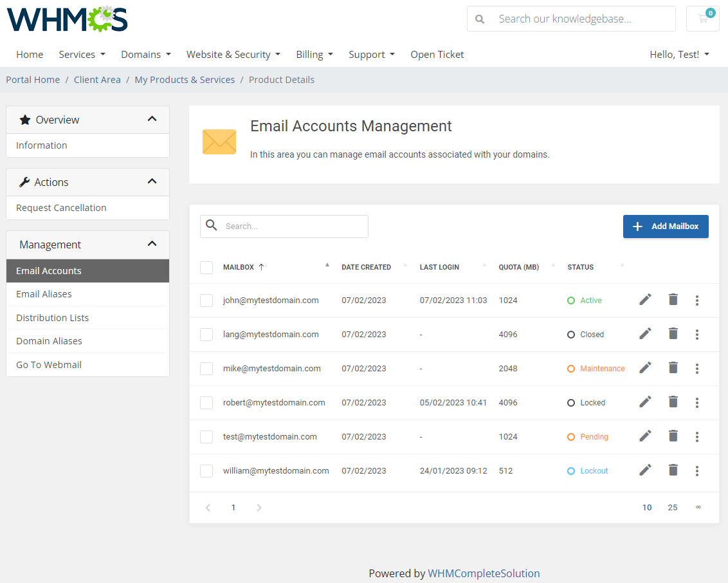
Task: Open three-dot menu for william@mytestdomain.com
Action: [697, 471]
